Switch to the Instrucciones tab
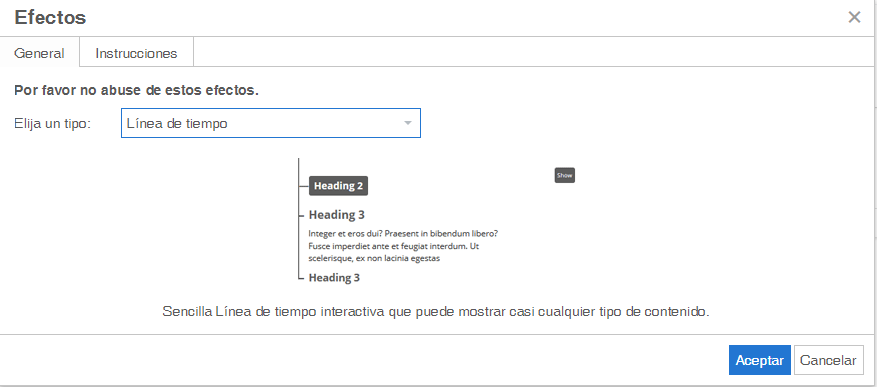This screenshot has width=877, height=387. [x=136, y=53]
